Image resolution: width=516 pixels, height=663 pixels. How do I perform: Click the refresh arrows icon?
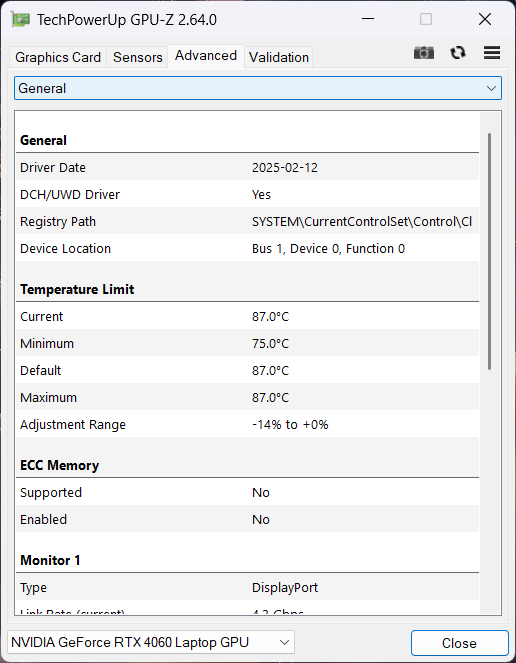pyautogui.click(x=458, y=53)
